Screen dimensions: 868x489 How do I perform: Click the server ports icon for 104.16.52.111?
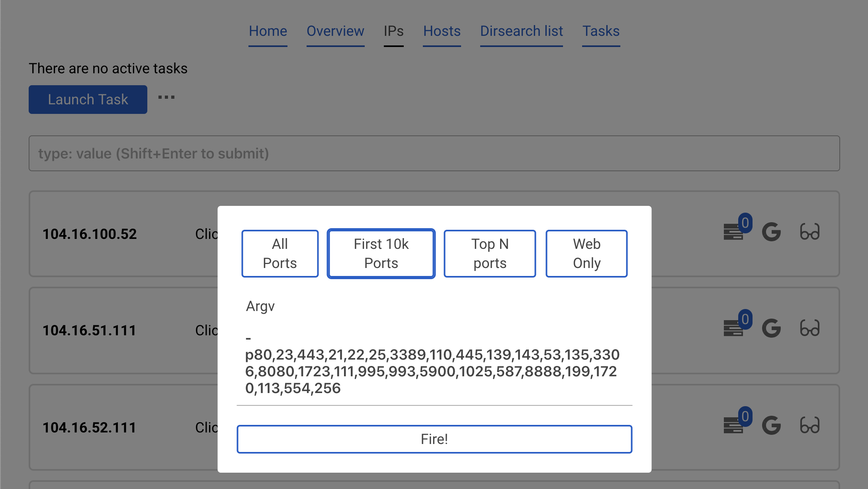[x=733, y=425]
